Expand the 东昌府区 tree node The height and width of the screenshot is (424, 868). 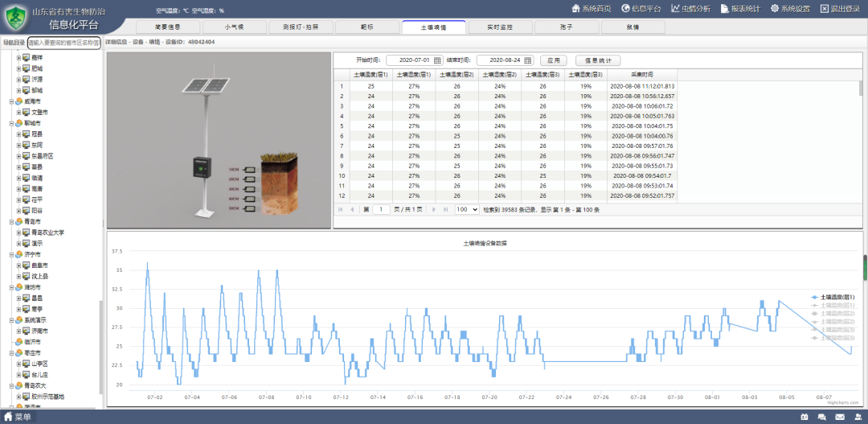[x=18, y=156]
